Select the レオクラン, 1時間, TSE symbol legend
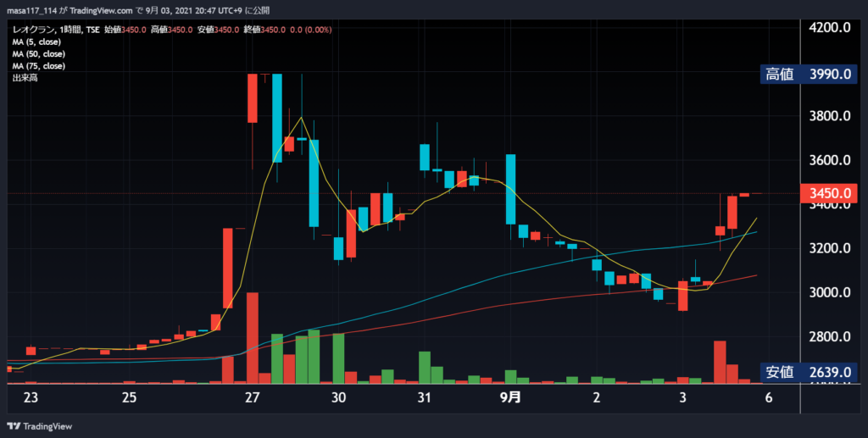The height and width of the screenshot is (438, 868). pyautogui.click(x=56, y=30)
